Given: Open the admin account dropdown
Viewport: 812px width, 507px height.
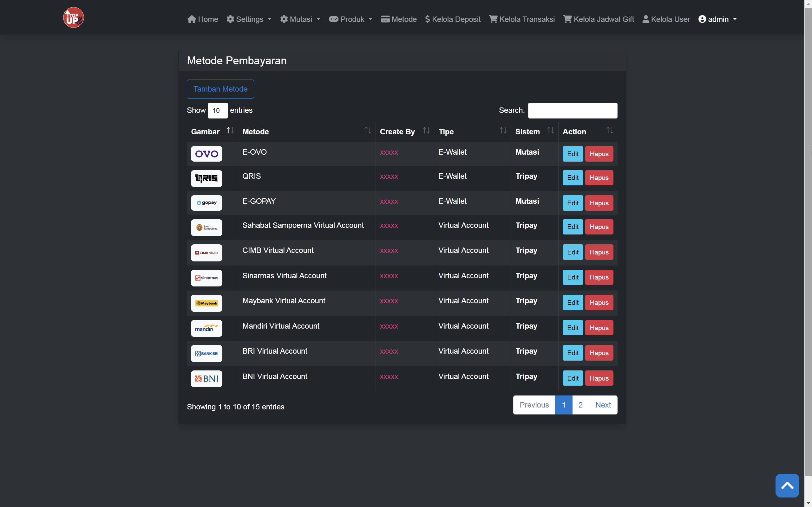Looking at the screenshot, I should (718, 19).
